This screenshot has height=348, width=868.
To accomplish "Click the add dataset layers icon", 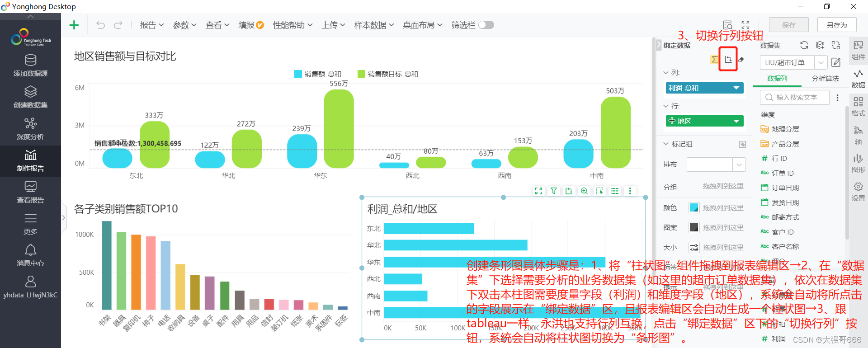I will pyautogui.click(x=820, y=45).
